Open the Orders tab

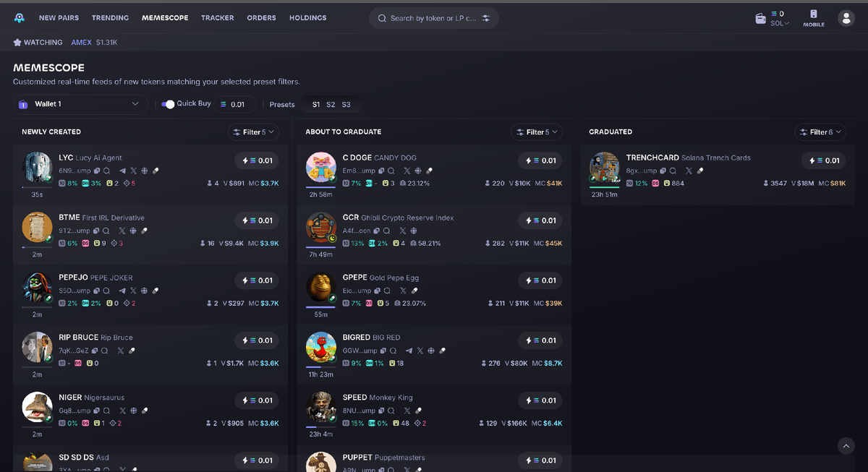(x=261, y=18)
